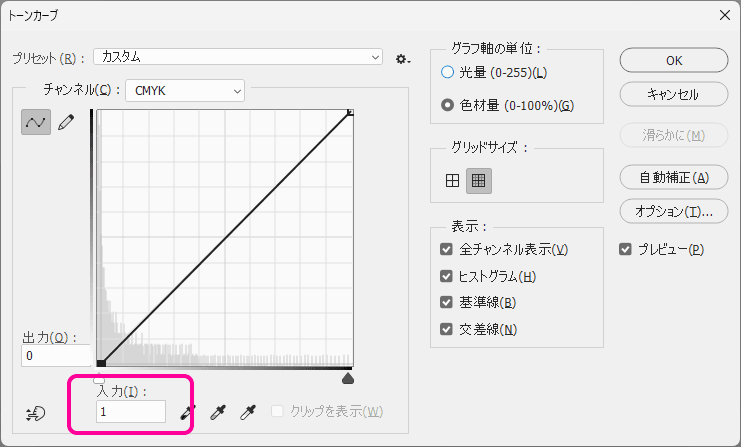Select 光量 (0-255) radio option
This screenshot has width=741, height=447.
[447, 72]
